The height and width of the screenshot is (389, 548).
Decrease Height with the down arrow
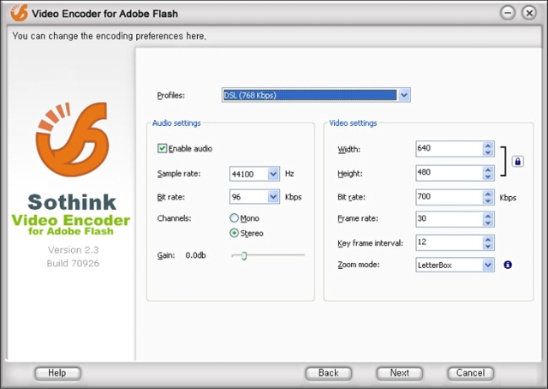[488, 177]
